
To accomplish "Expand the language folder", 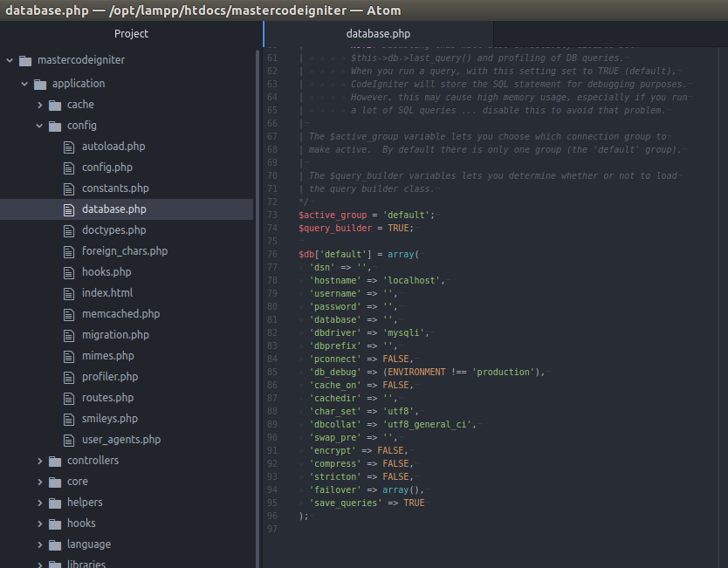I will coord(38,544).
